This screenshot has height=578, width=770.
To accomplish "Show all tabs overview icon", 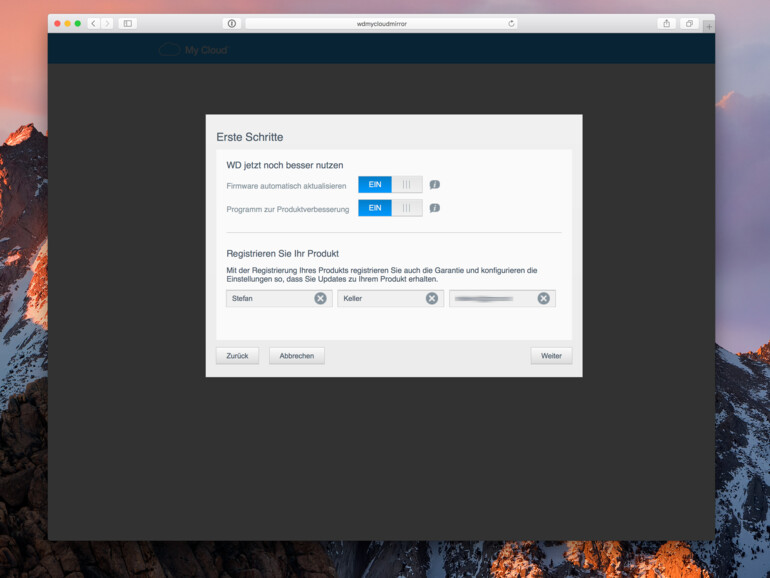I will pyautogui.click(x=689, y=24).
